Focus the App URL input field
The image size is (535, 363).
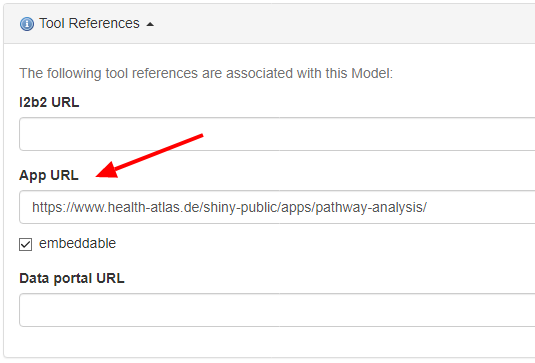[277, 207]
